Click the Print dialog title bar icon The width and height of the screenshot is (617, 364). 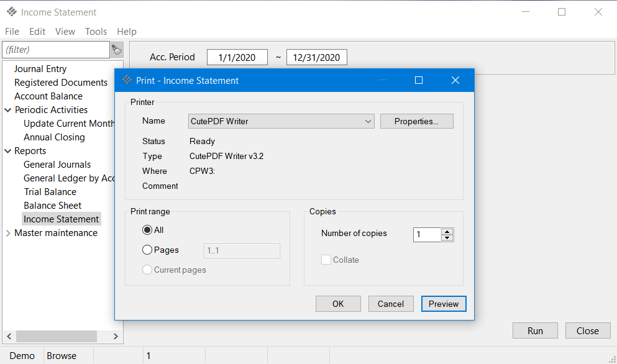pyautogui.click(x=127, y=80)
